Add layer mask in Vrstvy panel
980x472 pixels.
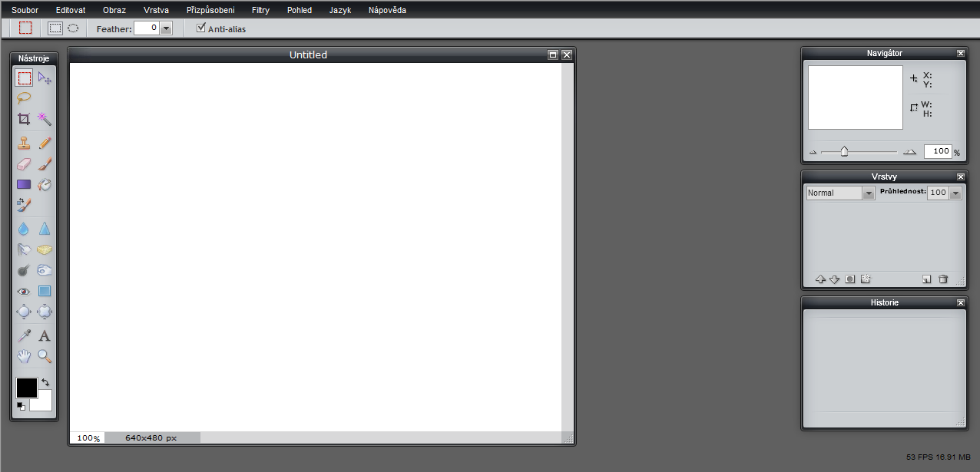point(850,279)
